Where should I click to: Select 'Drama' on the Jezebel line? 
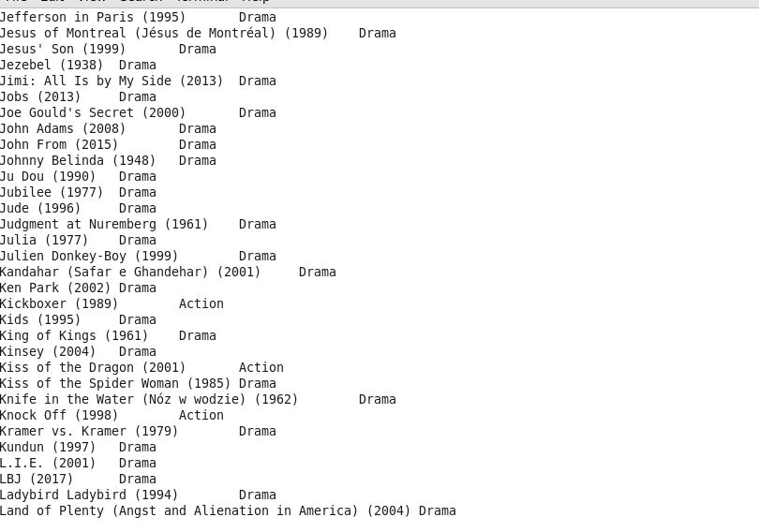tap(138, 66)
